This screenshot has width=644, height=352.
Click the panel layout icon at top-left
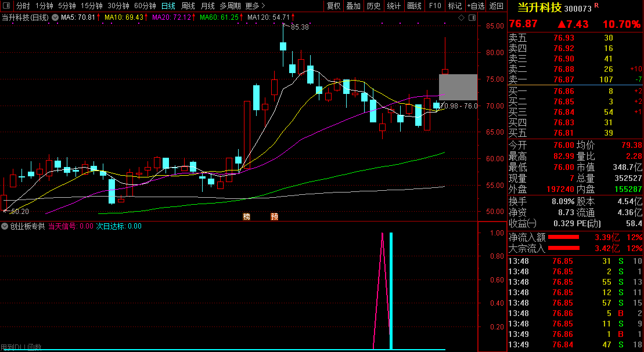tap(5, 6)
